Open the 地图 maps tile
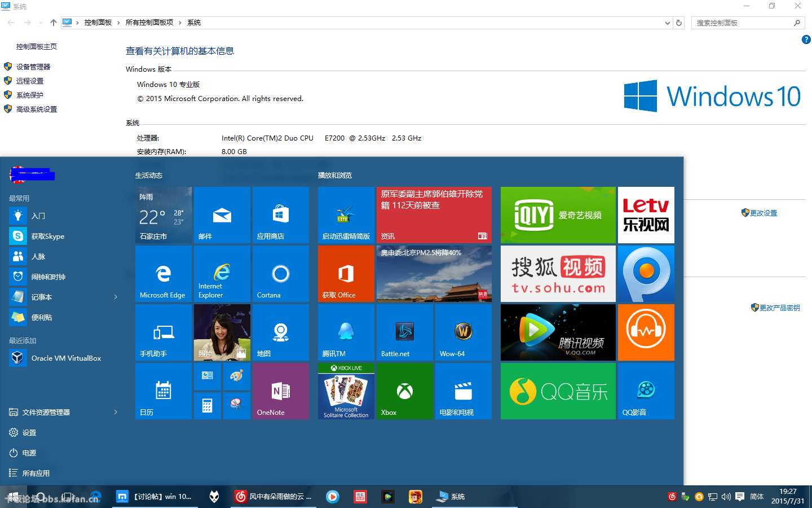Screen dimensions: 812x508 (281, 332)
